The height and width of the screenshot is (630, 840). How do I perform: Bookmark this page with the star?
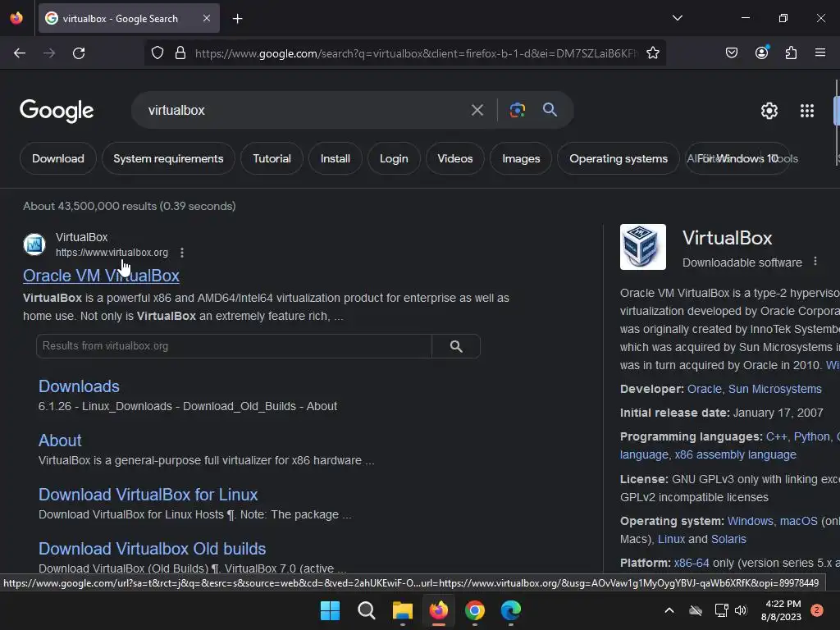click(652, 53)
